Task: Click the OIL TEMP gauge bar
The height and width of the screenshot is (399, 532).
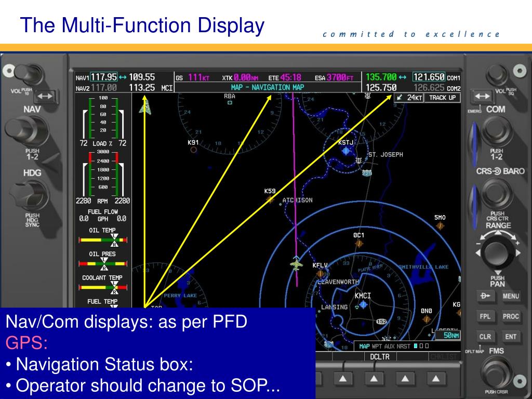Action: pyautogui.click(x=103, y=240)
